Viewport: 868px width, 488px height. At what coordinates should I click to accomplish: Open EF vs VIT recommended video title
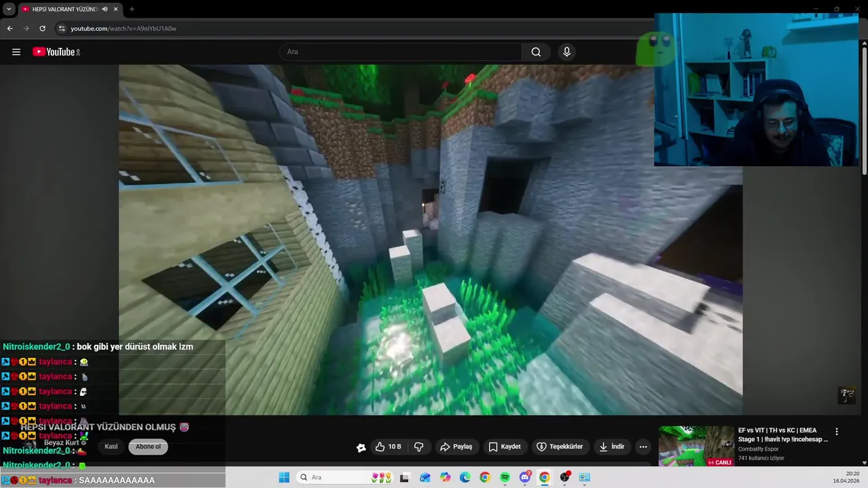(784, 434)
